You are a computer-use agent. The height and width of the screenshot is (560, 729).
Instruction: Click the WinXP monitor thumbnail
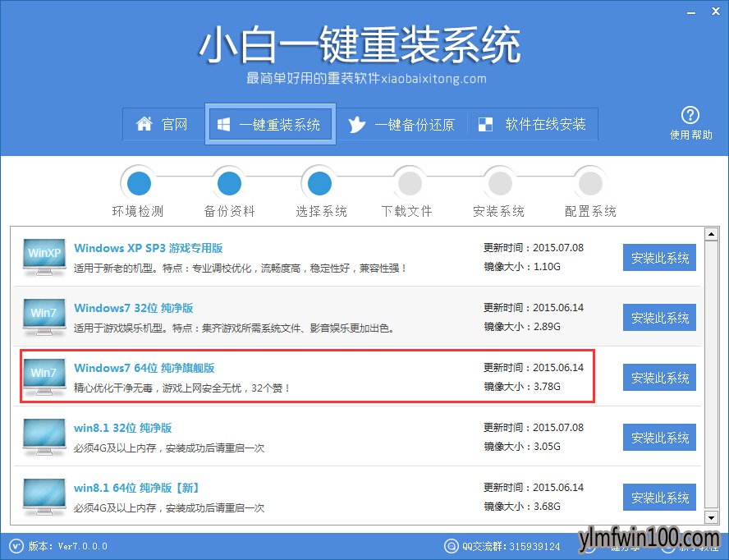44,257
